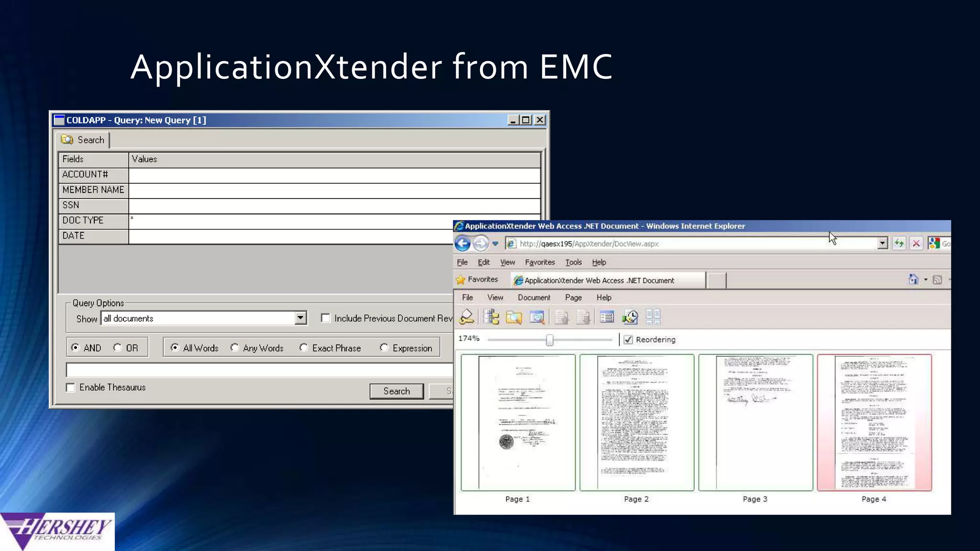Image resolution: width=980 pixels, height=551 pixels.
Task: Click the next document down-arrow icon
Action: pos(583,317)
